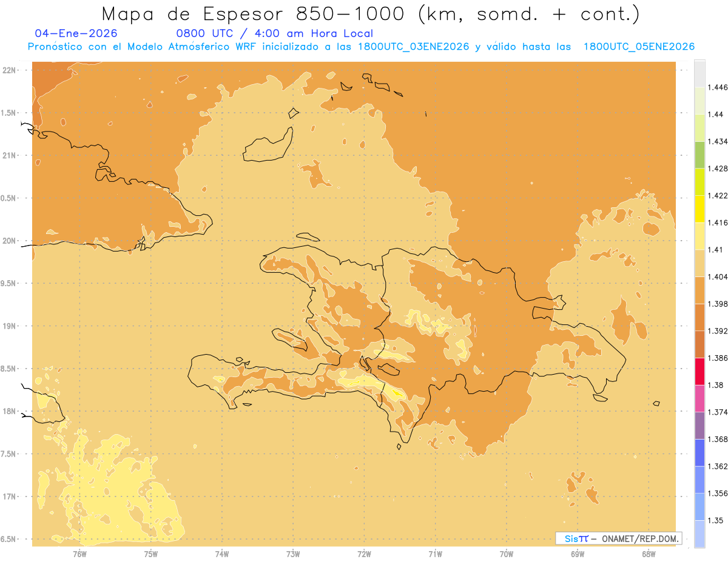Click the latitude label "17N"

[10, 497]
